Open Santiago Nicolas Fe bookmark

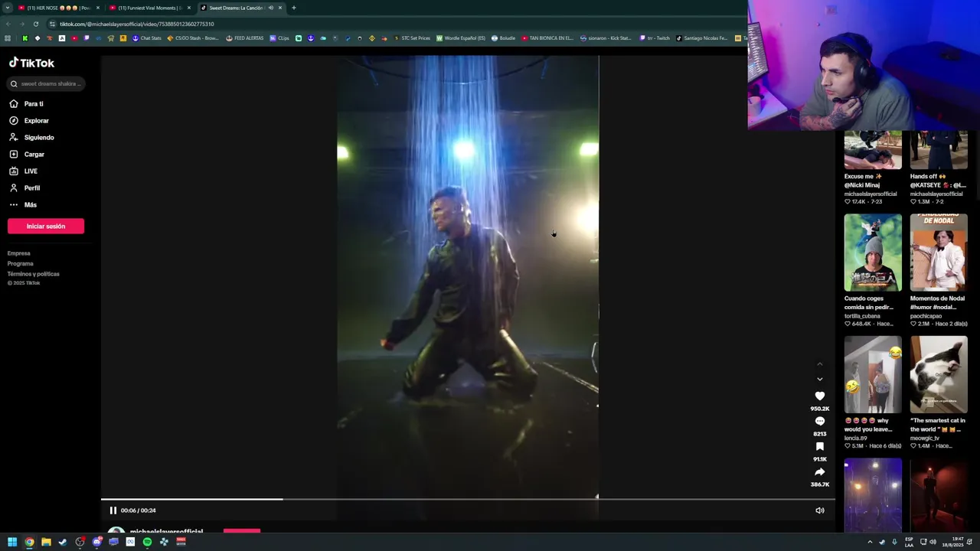pyautogui.click(x=701, y=38)
